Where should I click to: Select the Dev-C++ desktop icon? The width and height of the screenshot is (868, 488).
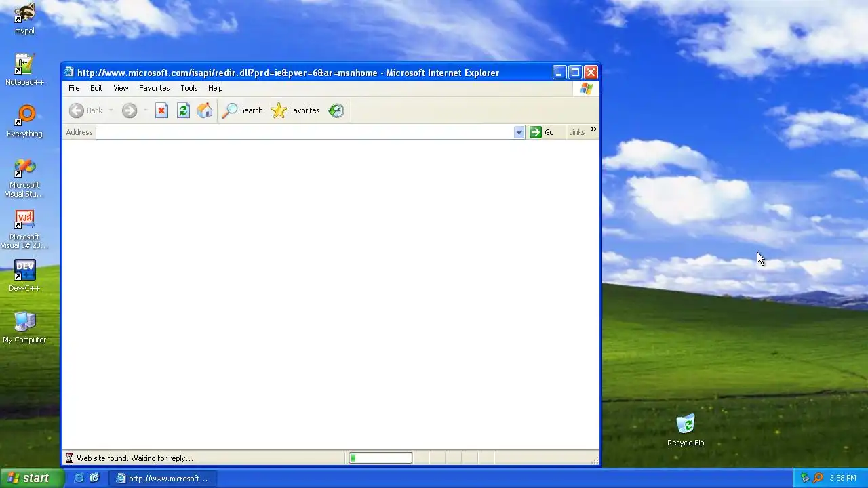(24, 276)
